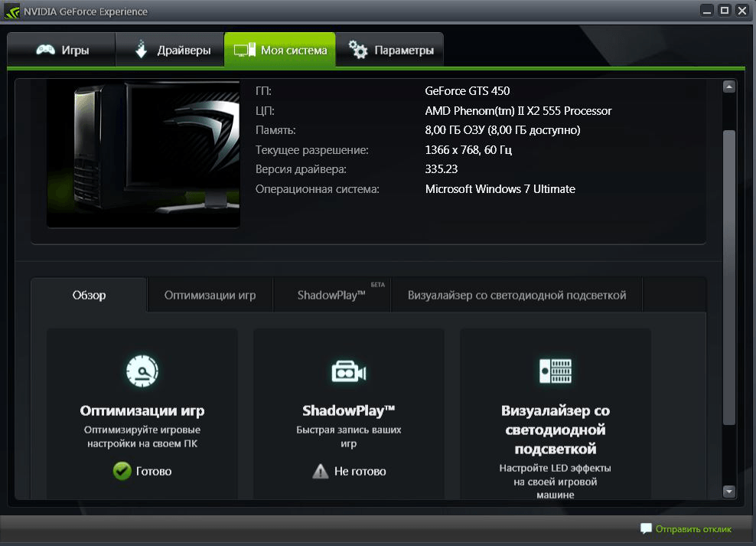Click the ShadowPlay camera icon
Viewport: 756px width, 546px height.
point(349,371)
